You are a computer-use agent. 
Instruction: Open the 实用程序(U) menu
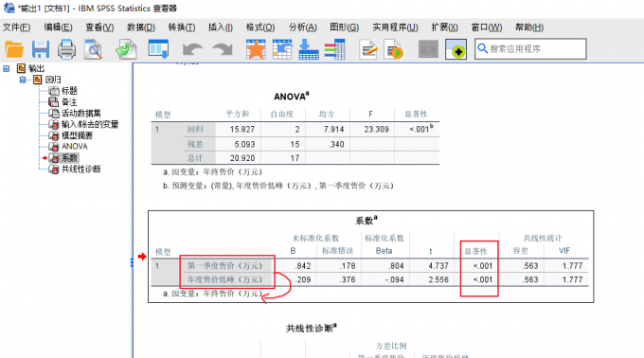395,27
